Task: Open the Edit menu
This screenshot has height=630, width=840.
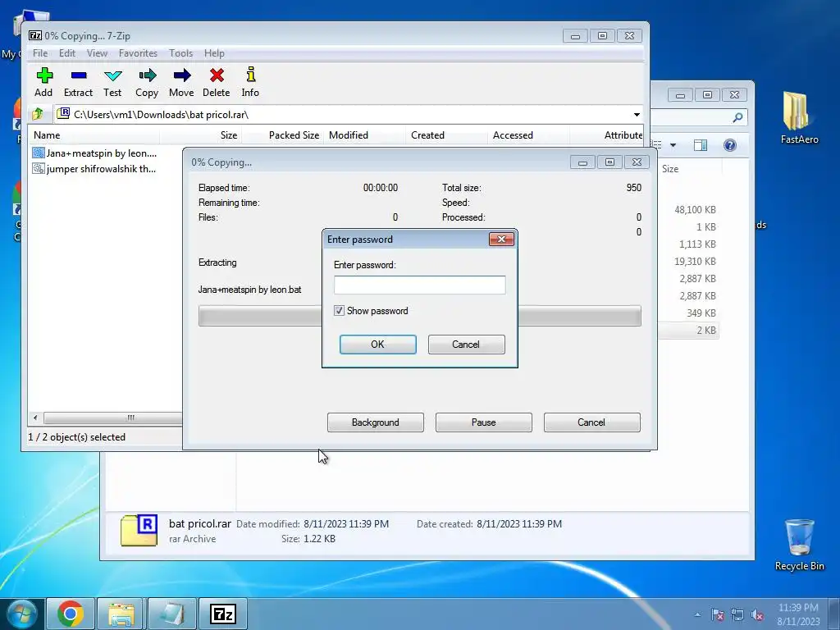Action: 67,53
